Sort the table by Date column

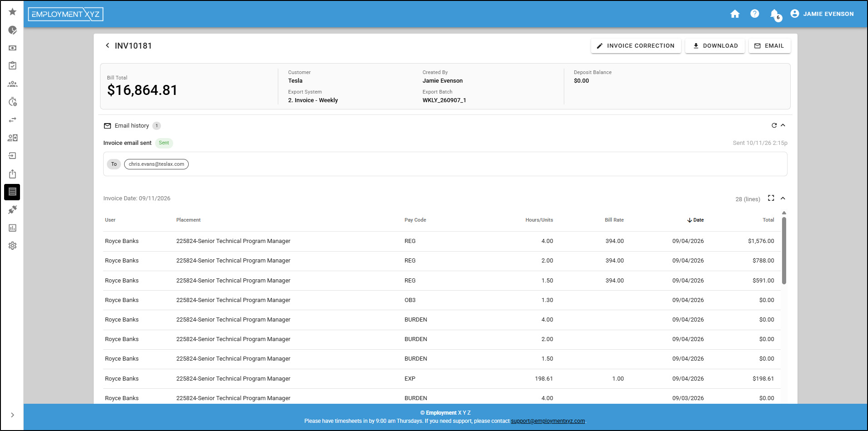tap(696, 220)
